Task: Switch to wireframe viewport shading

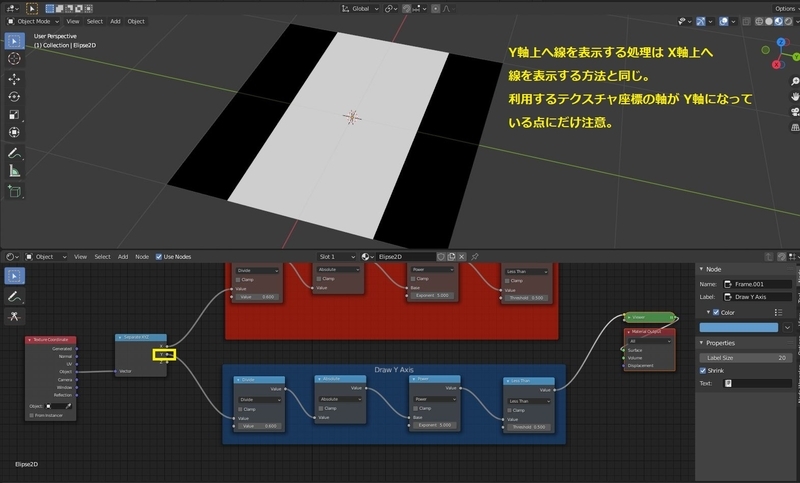Action: click(x=759, y=21)
